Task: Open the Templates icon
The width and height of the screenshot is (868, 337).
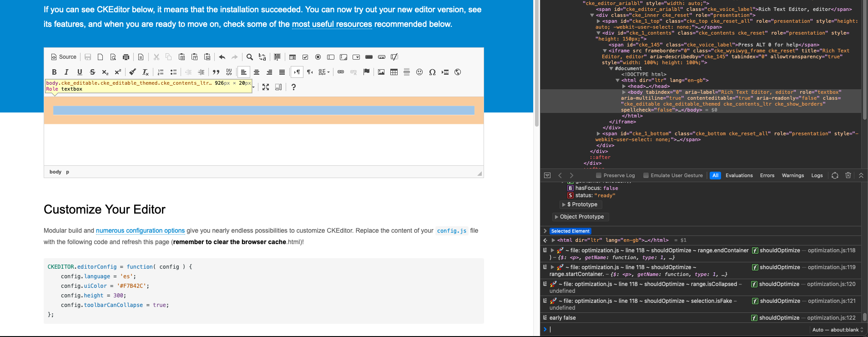Action: (x=141, y=57)
